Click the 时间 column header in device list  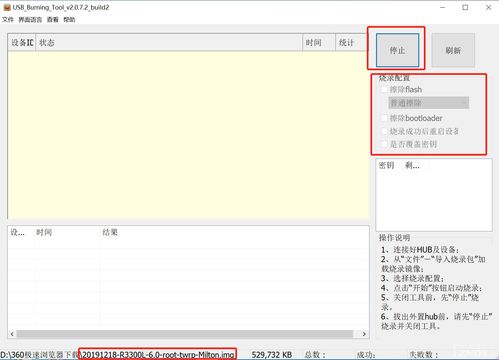[x=319, y=42]
